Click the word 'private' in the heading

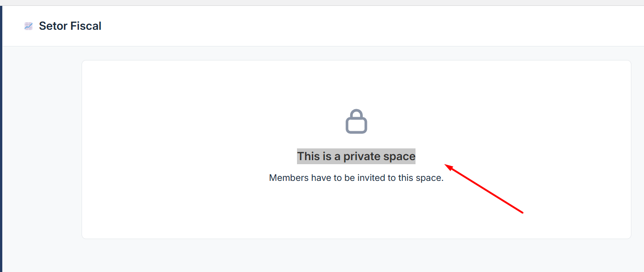pos(361,157)
